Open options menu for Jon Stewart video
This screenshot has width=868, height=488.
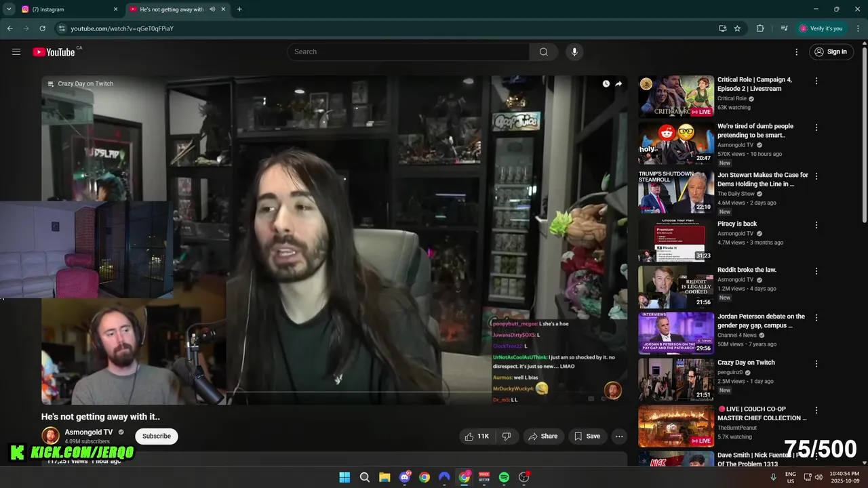(x=816, y=176)
